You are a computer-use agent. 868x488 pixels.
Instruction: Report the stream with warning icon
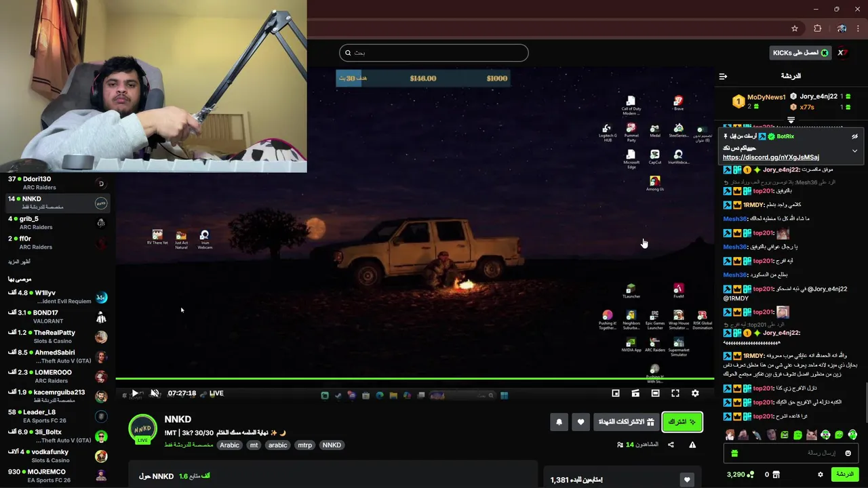pos(692,445)
